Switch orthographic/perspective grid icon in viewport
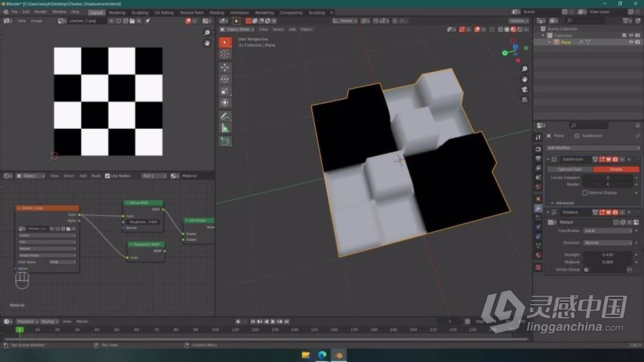 [x=524, y=100]
